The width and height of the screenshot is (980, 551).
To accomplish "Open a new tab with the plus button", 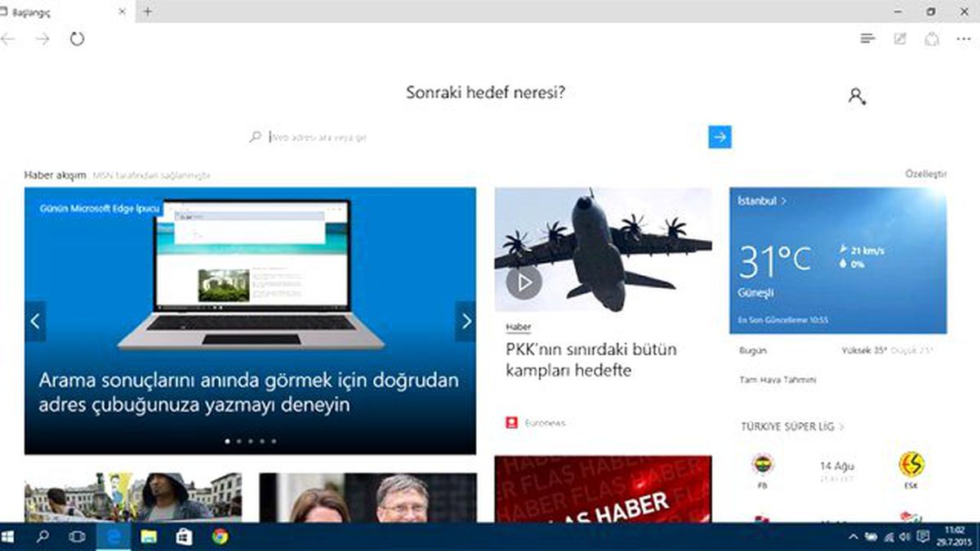I will (x=147, y=11).
